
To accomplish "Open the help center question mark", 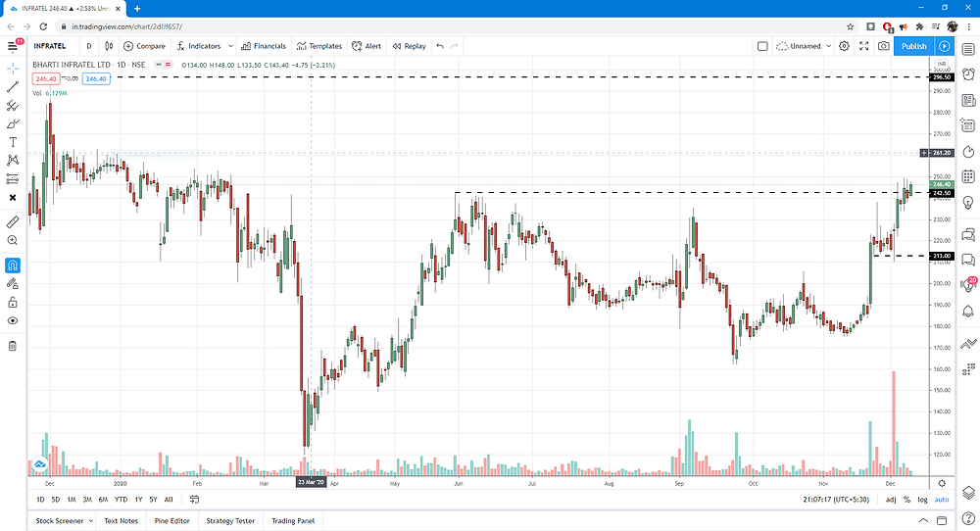I will click(968, 517).
